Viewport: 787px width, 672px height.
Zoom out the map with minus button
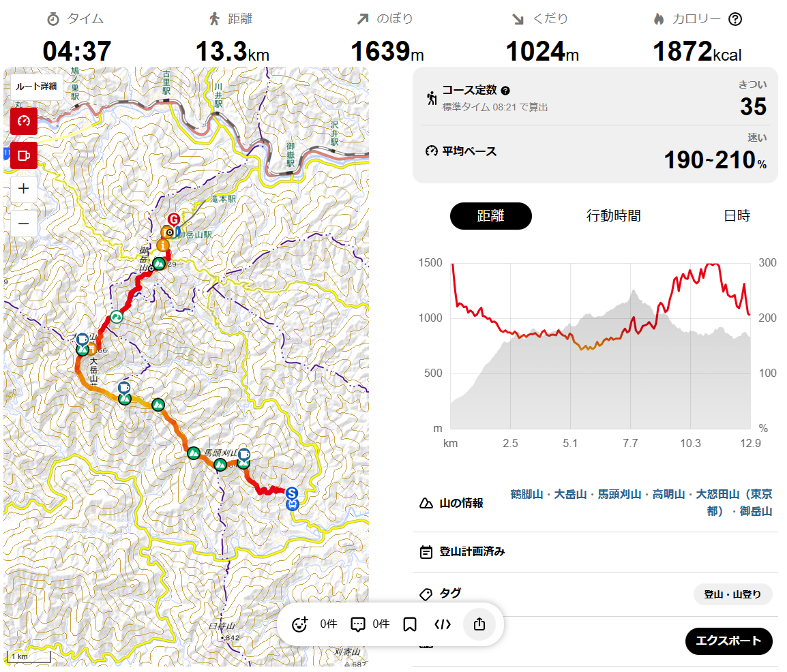[24, 223]
